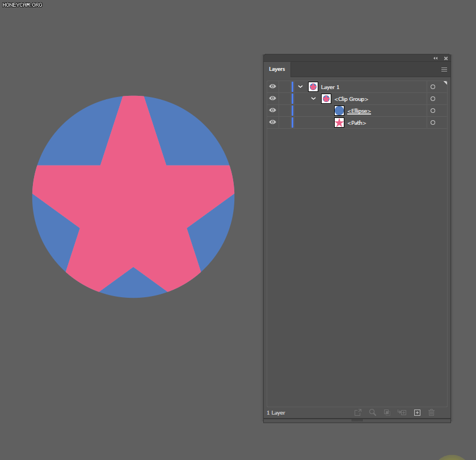Toggle the lock column for Layer 1
Screen dimensions: 476x460
coord(285,87)
